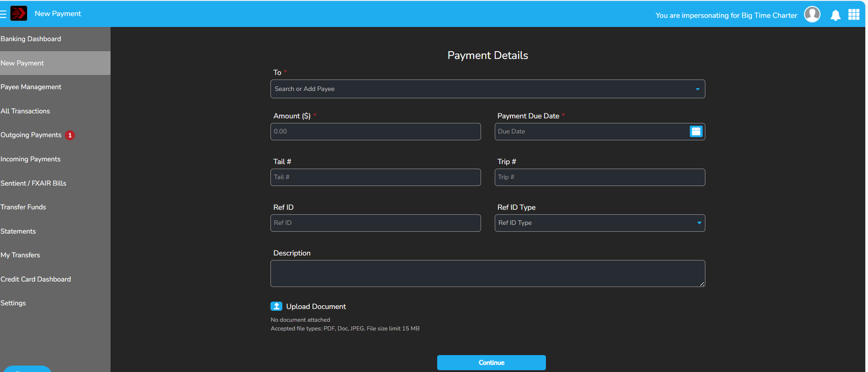Go to Payee Management

click(x=31, y=87)
